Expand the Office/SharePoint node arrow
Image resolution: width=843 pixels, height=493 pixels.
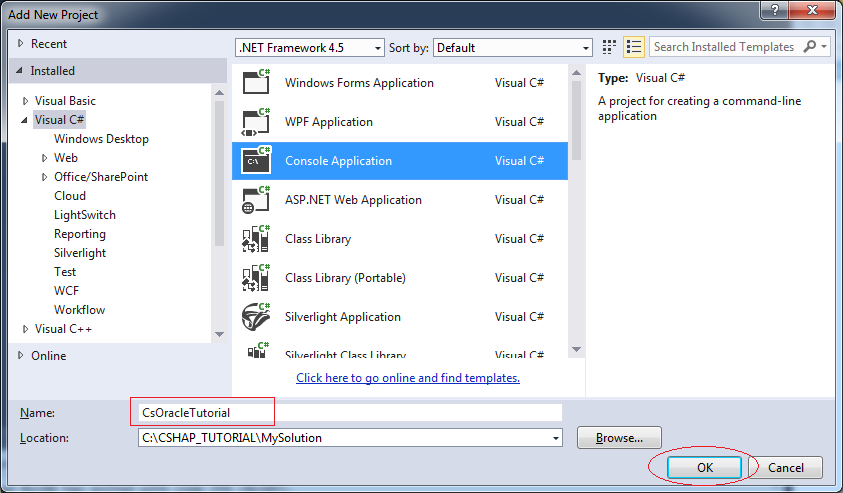click(44, 177)
